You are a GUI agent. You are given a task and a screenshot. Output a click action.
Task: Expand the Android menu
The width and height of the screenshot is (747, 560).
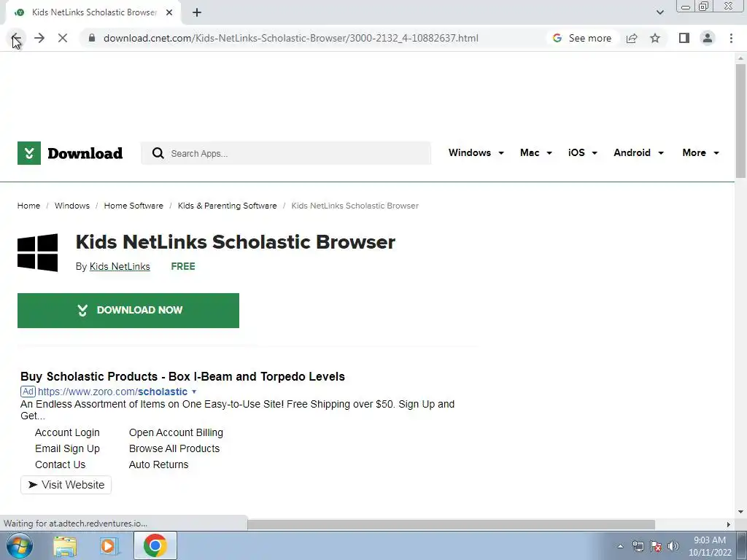coord(638,153)
